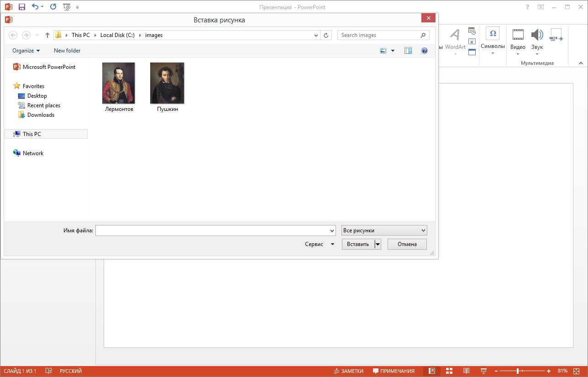Click the Звук speaker icon
The width and height of the screenshot is (588, 377).
[x=537, y=35]
